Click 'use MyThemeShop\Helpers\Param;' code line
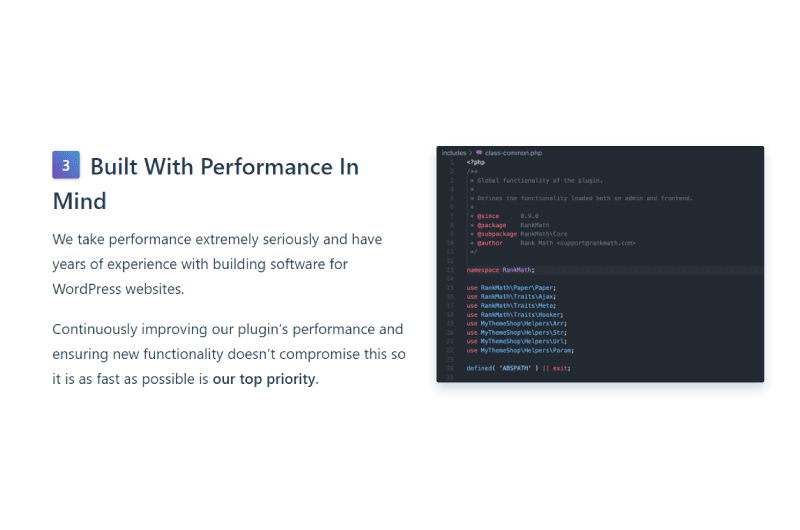This screenshot has width=800, height=530. pyautogui.click(x=520, y=350)
